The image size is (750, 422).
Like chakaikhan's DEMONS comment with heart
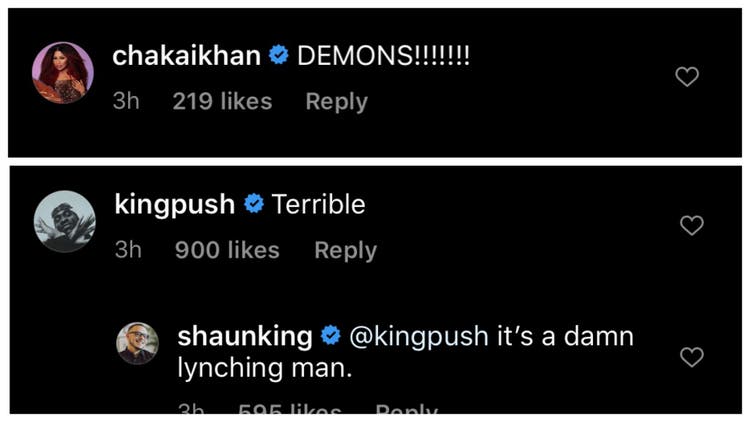(687, 77)
